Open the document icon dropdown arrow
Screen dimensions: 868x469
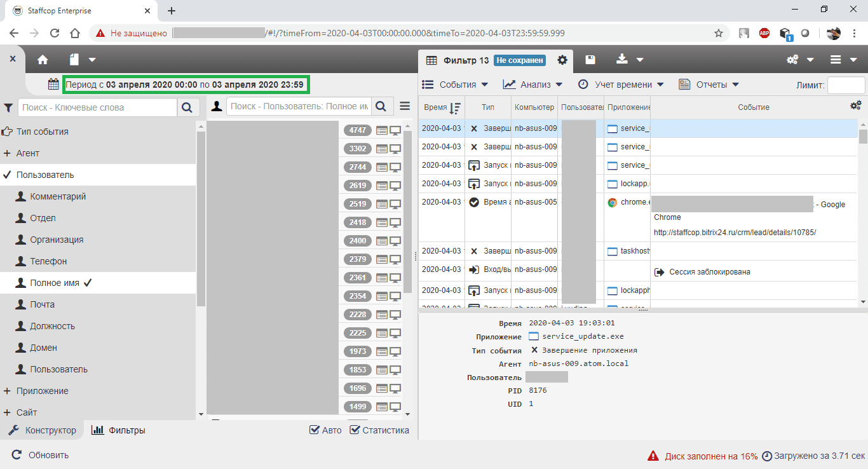coord(92,60)
